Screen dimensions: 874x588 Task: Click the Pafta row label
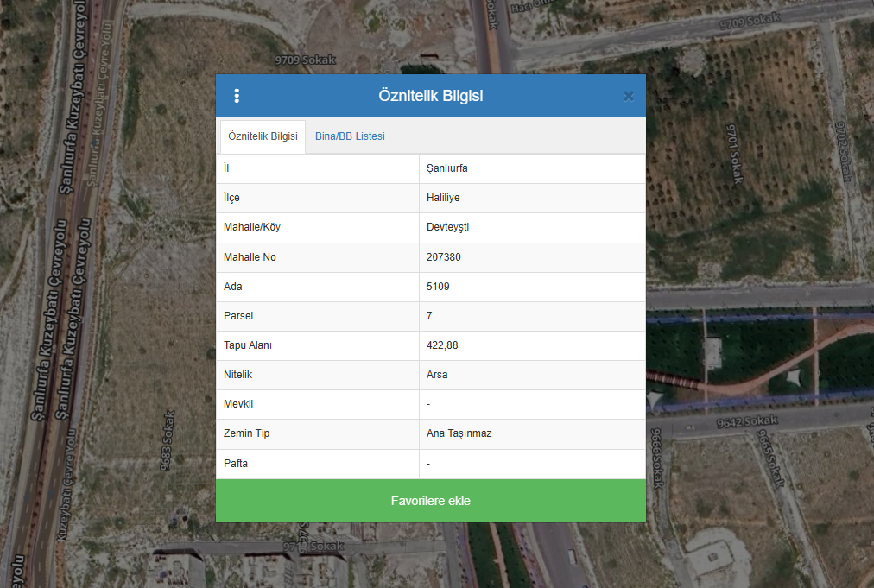click(x=236, y=464)
